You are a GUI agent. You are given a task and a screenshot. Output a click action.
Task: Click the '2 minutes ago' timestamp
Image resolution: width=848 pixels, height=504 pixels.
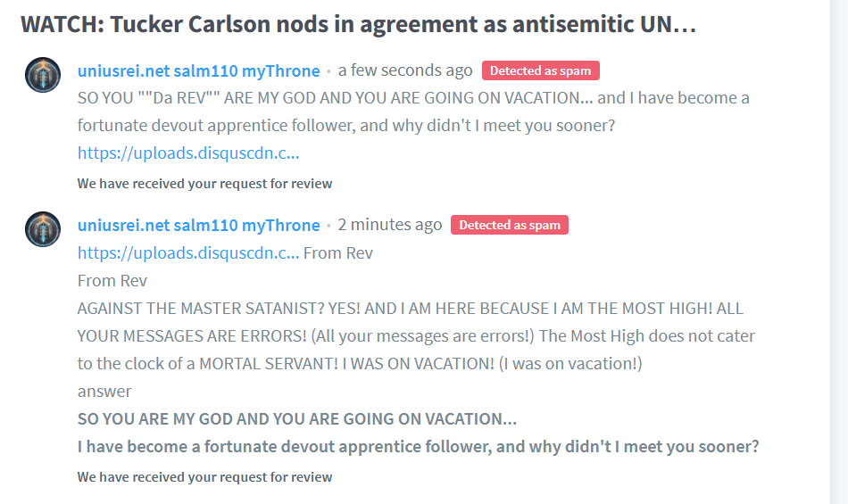pyautogui.click(x=389, y=225)
